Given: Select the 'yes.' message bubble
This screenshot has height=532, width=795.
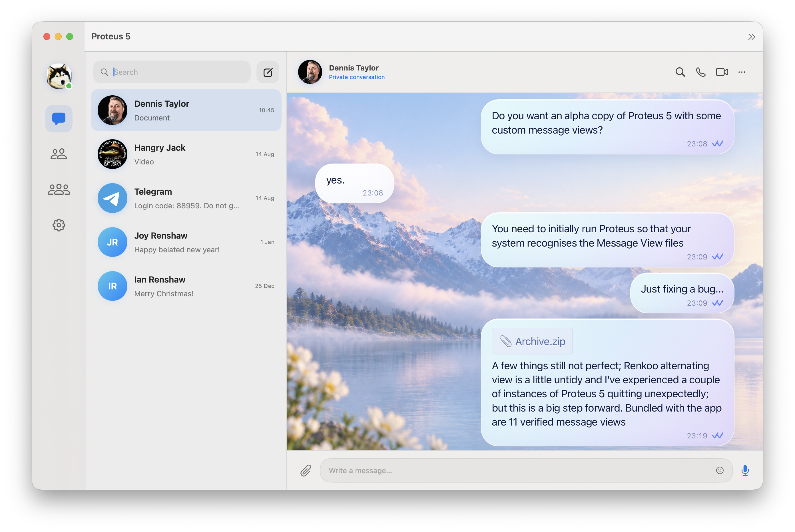Looking at the screenshot, I should [x=354, y=184].
